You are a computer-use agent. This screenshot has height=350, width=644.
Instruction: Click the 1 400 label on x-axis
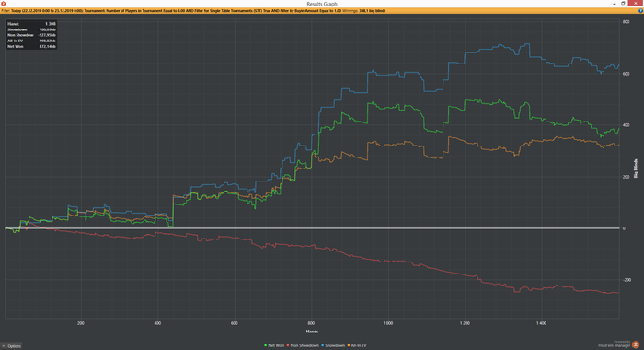541,323
